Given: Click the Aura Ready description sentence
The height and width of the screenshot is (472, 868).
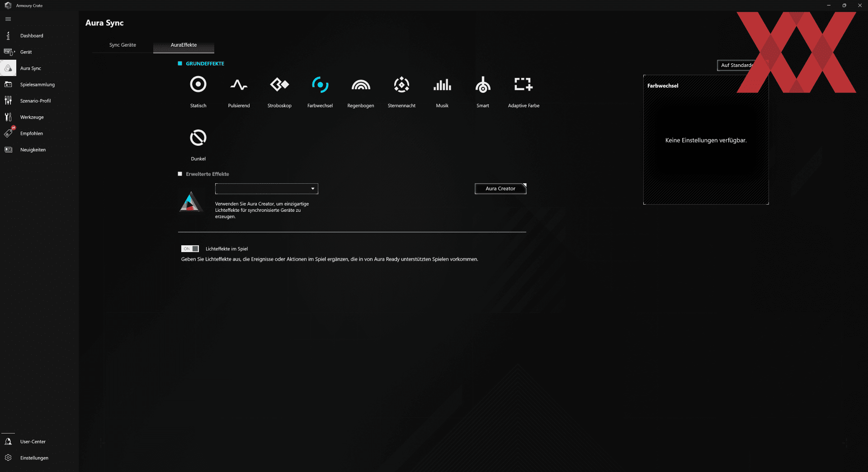Looking at the screenshot, I should tap(330, 259).
